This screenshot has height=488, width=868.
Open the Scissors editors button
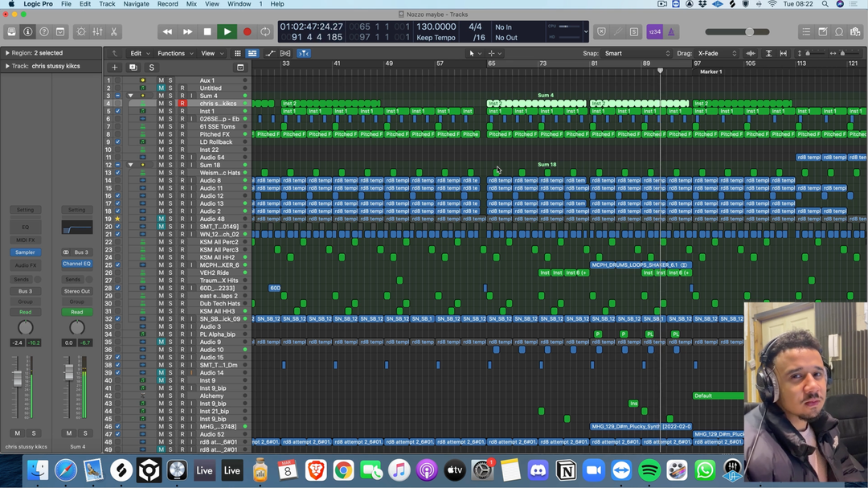pyautogui.click(x=114, y=32)
